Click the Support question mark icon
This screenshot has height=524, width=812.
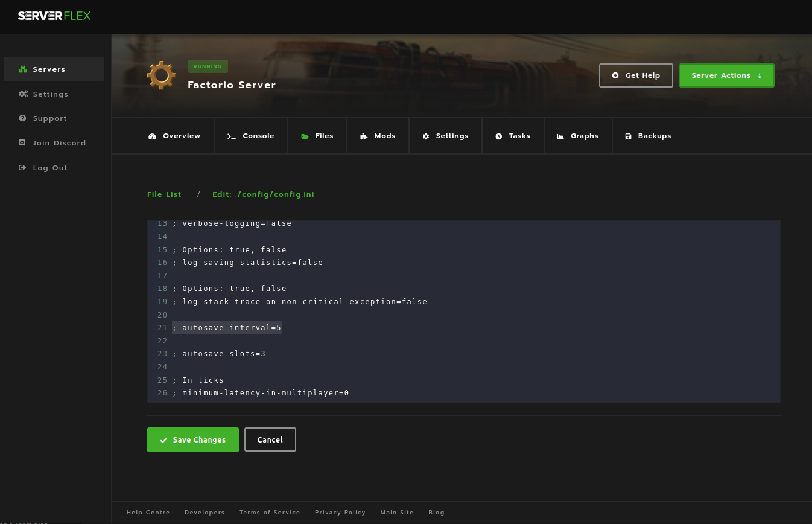pos(22,118)
